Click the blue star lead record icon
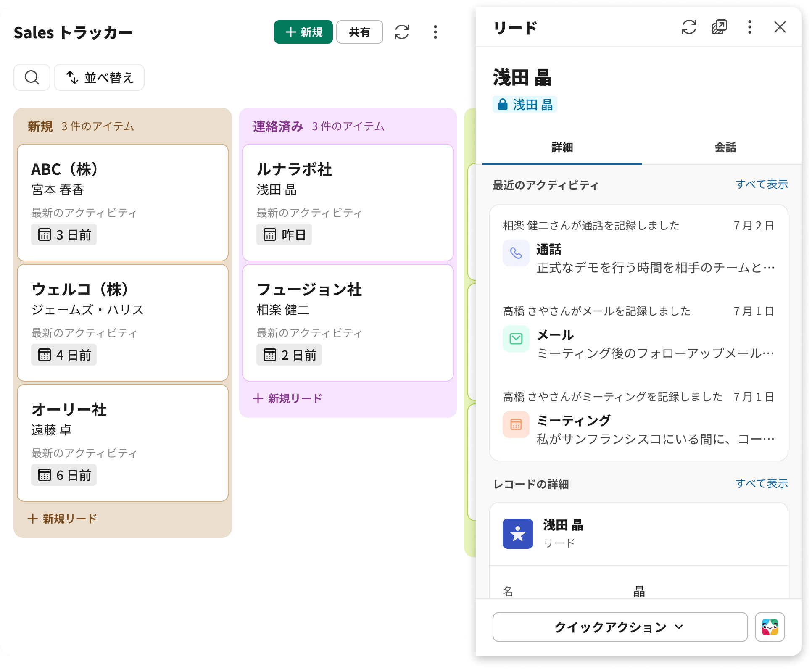 pos(518,534)
